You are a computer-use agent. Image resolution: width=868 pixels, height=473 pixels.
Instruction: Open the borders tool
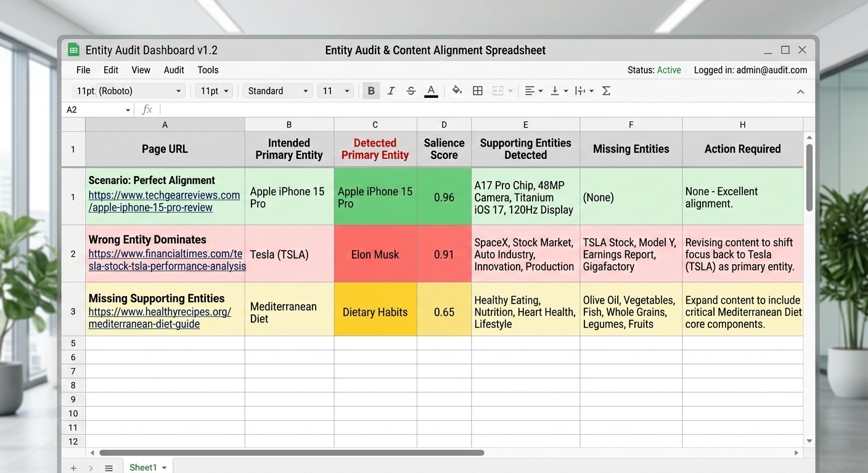[x=478, y=91]
